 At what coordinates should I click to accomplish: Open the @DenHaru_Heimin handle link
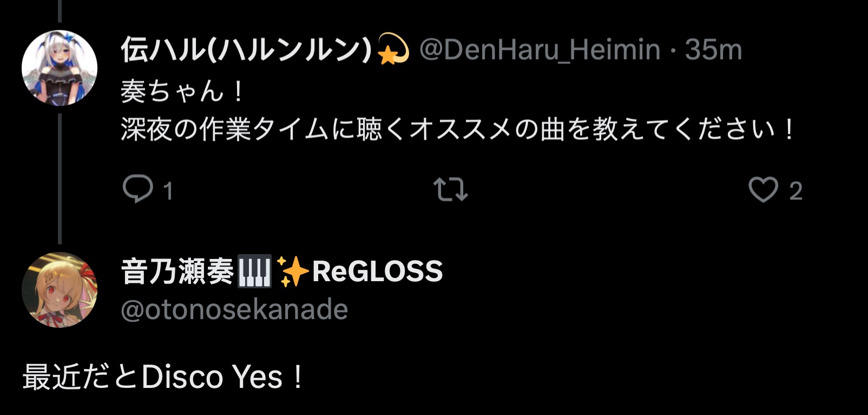(x=540, y=50)
